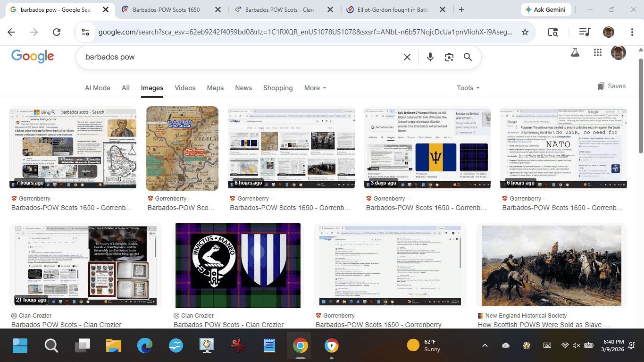
Task: Select the AI Mode tab
Action: (x=98, y=88)
